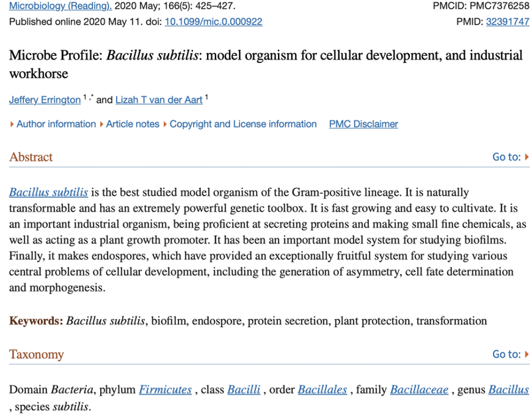Viewport: 532px width, 414px height.
Task: Open the Abstract section's Go to menu
Action: pos(510,157)
